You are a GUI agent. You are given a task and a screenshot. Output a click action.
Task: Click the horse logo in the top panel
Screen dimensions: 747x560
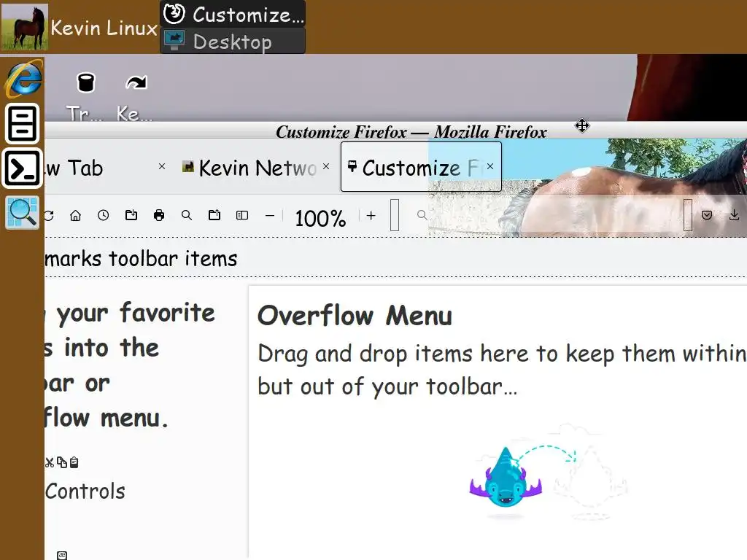pos(24,27)
